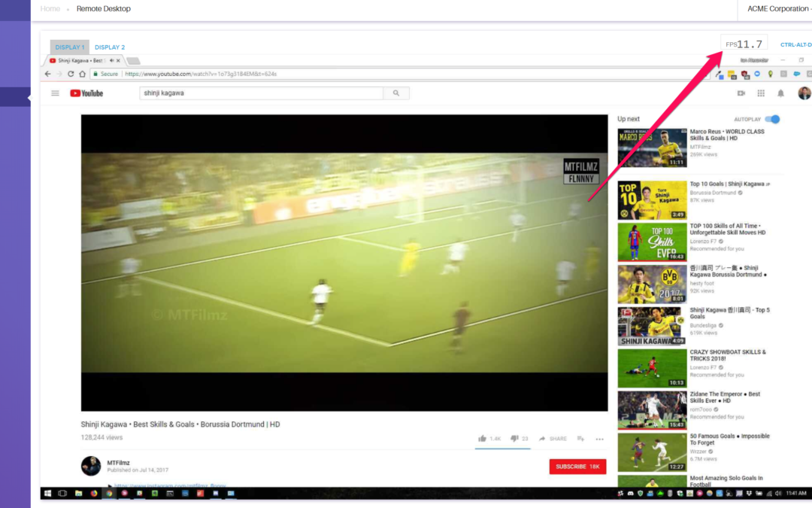Open the MTFilmz channel avatar
The height and width of the screenshot is (508, 812).
[91, 466]
